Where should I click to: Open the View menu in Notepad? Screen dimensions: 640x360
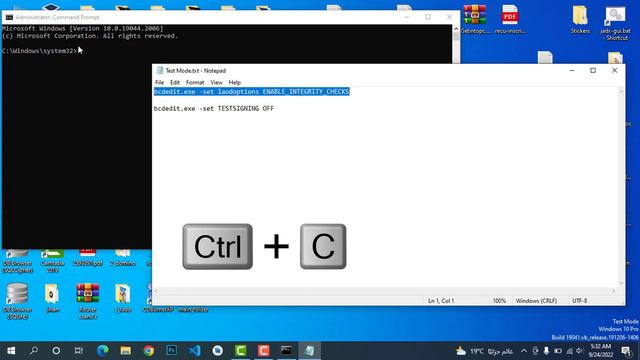(216, 82)
